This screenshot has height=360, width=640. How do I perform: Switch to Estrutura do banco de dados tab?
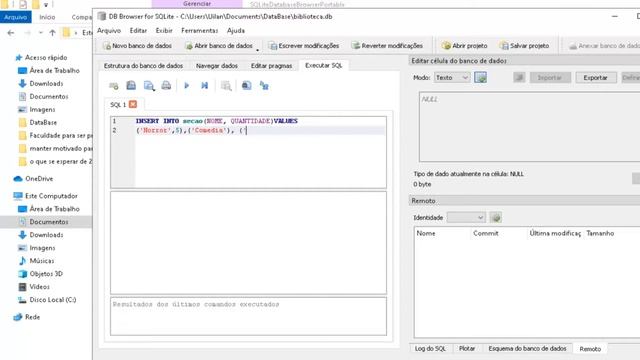pyautogui.click(x=143, y=66)
